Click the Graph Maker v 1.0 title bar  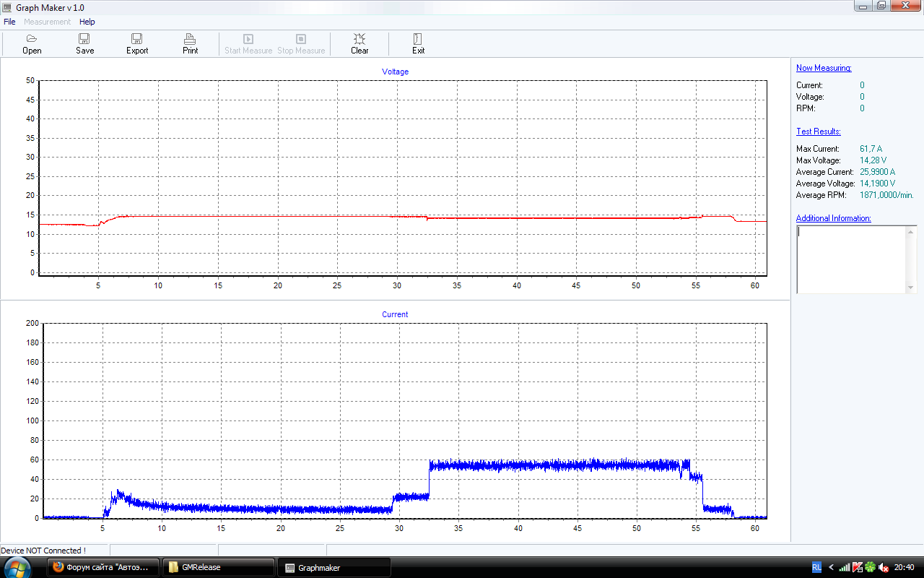pos(426,7)
